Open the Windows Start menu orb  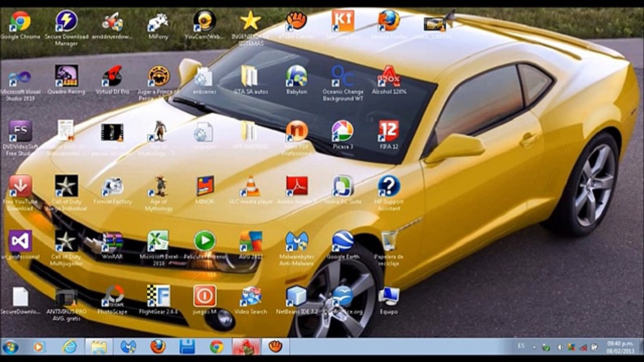point(10,346)
